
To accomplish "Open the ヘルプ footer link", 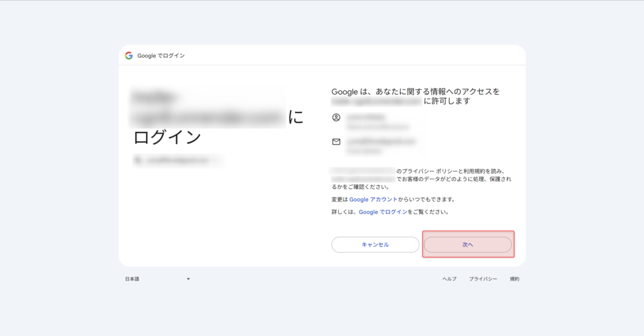I will 449,279.
